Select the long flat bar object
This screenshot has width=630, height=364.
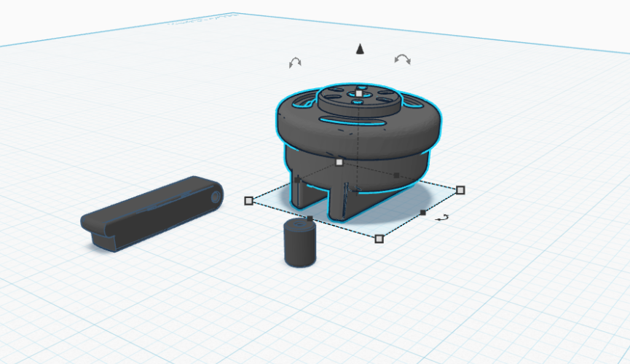(152, 214)
